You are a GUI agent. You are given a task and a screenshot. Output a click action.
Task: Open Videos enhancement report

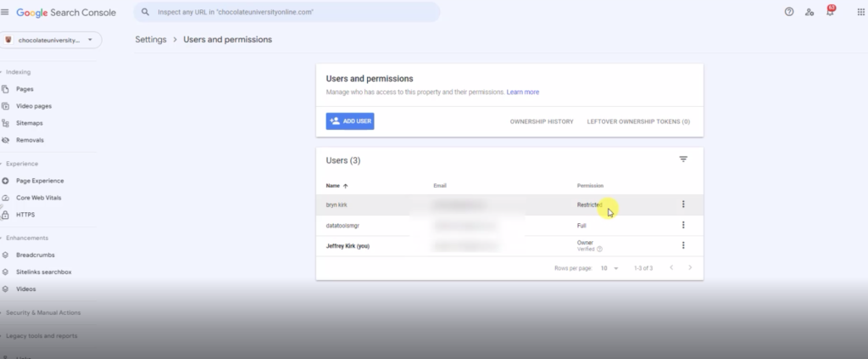coord(26,289)
